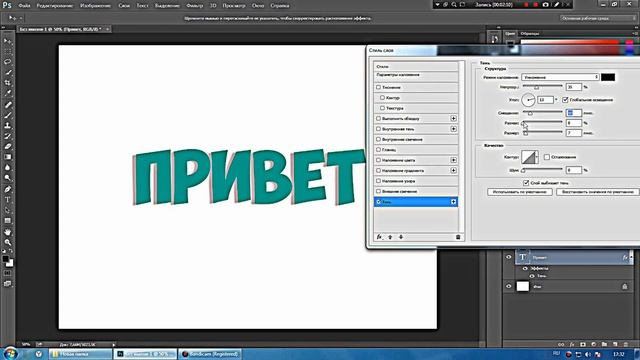Screen dimensions: 640x360
Task: Select the Pen tool
Action: 7,189
